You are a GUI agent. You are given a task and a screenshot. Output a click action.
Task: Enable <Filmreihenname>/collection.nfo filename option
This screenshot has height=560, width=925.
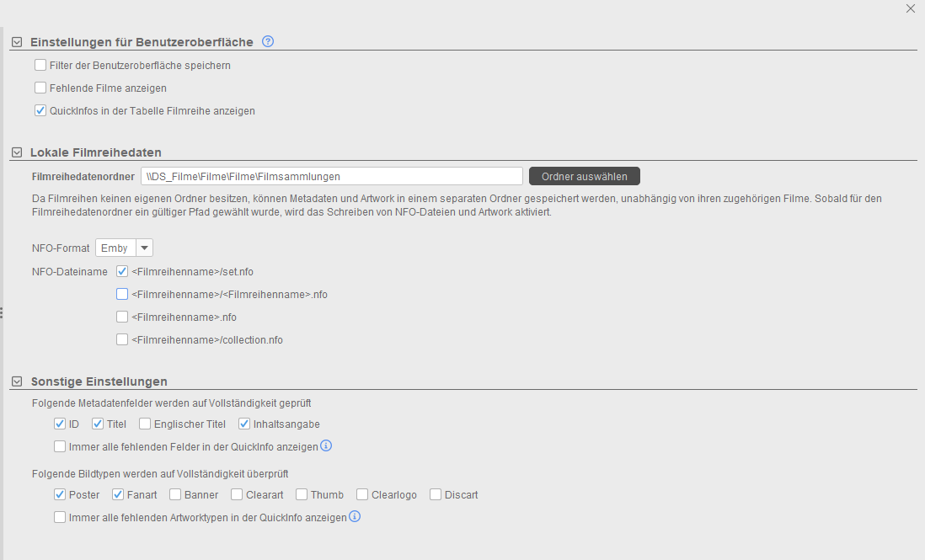(121, 339)
